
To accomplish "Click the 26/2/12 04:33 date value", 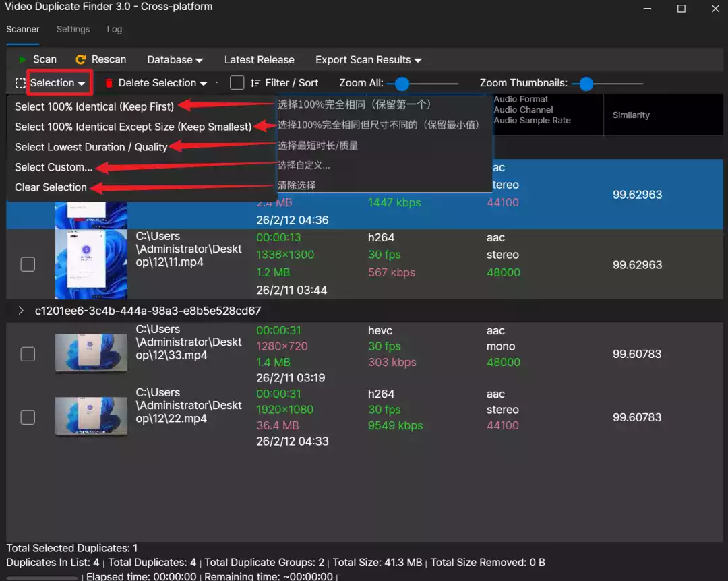I will click(292, 441).
